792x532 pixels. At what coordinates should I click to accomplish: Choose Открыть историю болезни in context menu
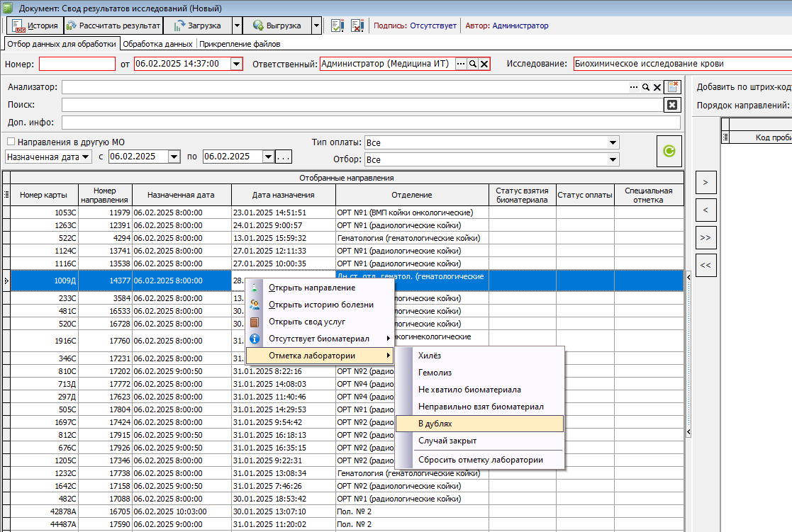pos(320,305)
